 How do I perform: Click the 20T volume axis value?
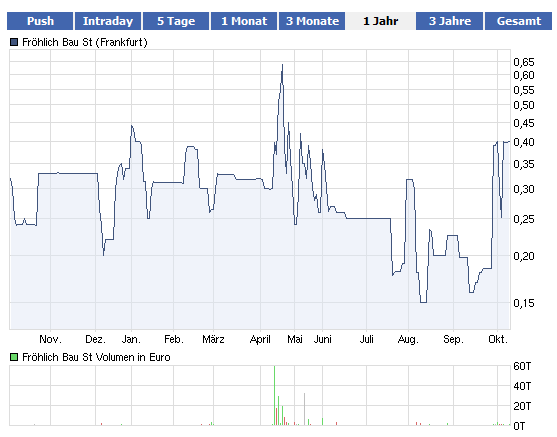522,406
